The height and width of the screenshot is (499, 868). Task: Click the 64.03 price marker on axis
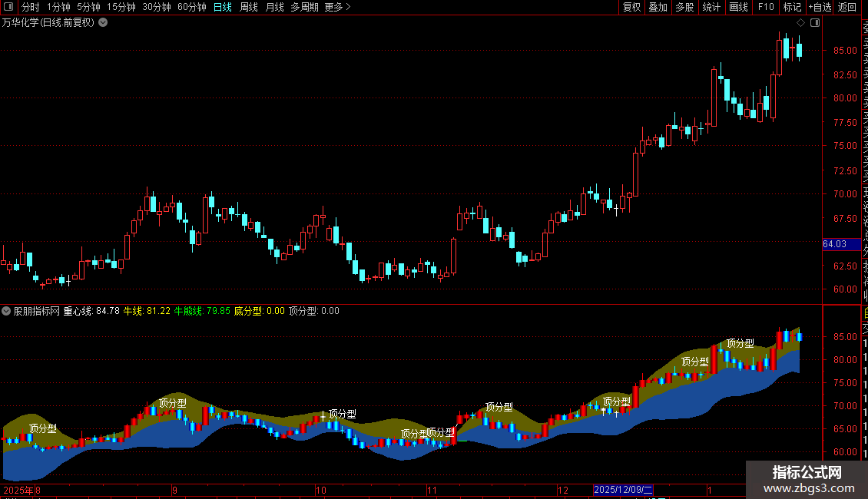(x=841, y=244)
